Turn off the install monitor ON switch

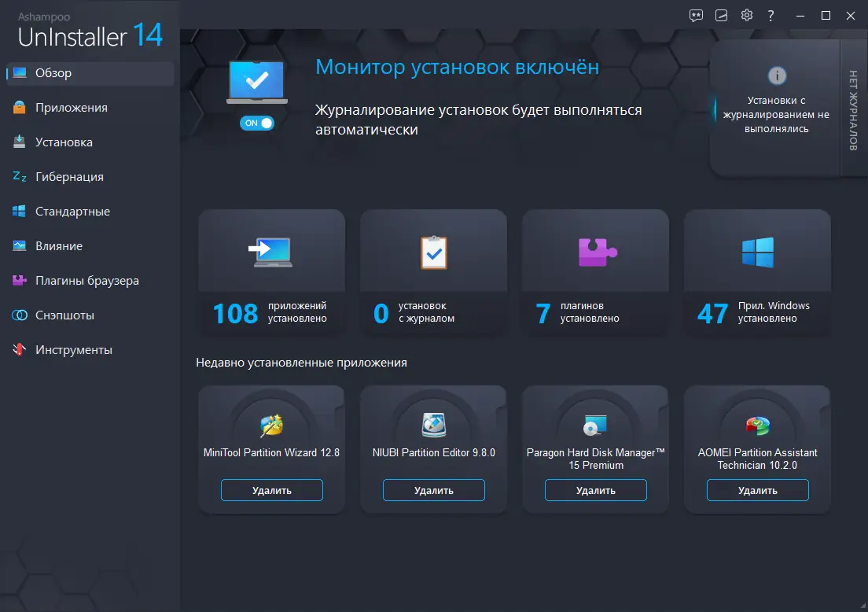[x=257, y=123]
